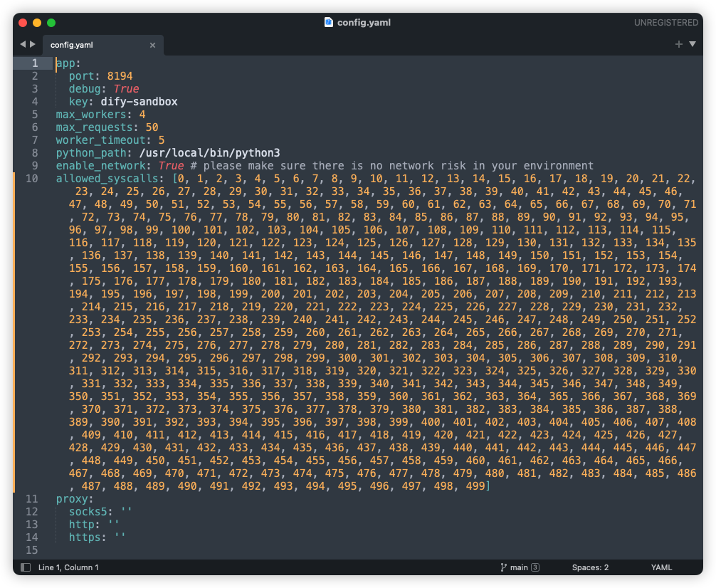Click the debug value True
This screenshot has width=716, height=588.
126,89
